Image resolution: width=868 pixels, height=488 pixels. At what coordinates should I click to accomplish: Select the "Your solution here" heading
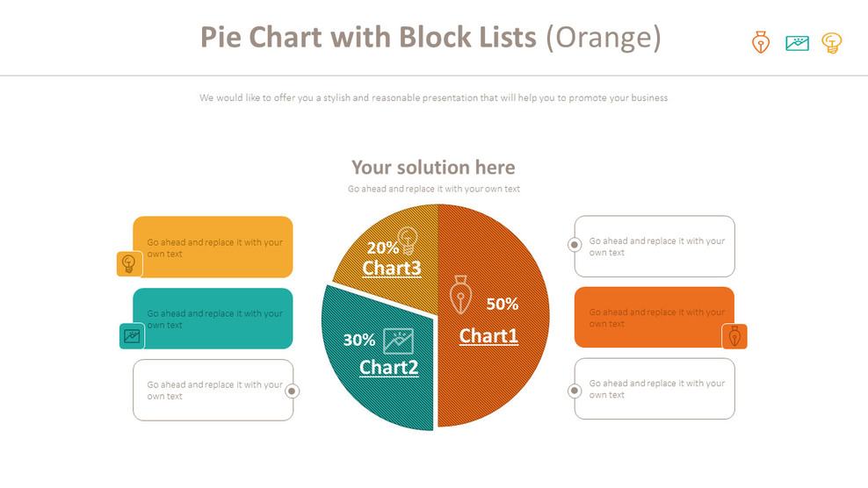(x=433, y=167)
